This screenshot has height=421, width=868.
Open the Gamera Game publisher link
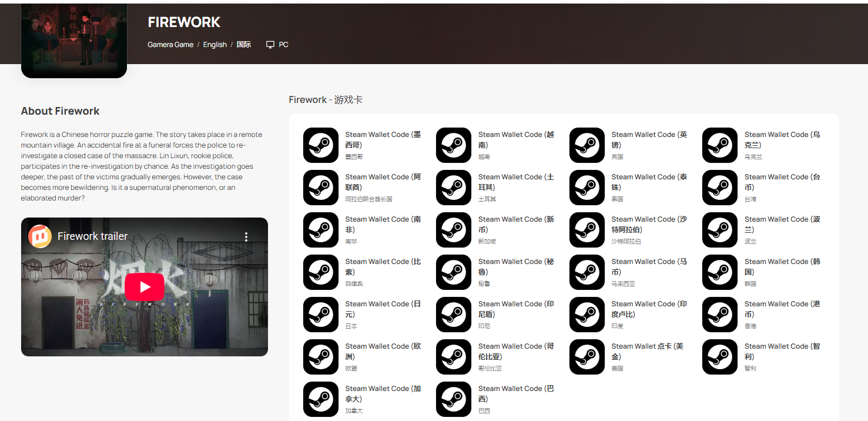click(x=170, y=45)
